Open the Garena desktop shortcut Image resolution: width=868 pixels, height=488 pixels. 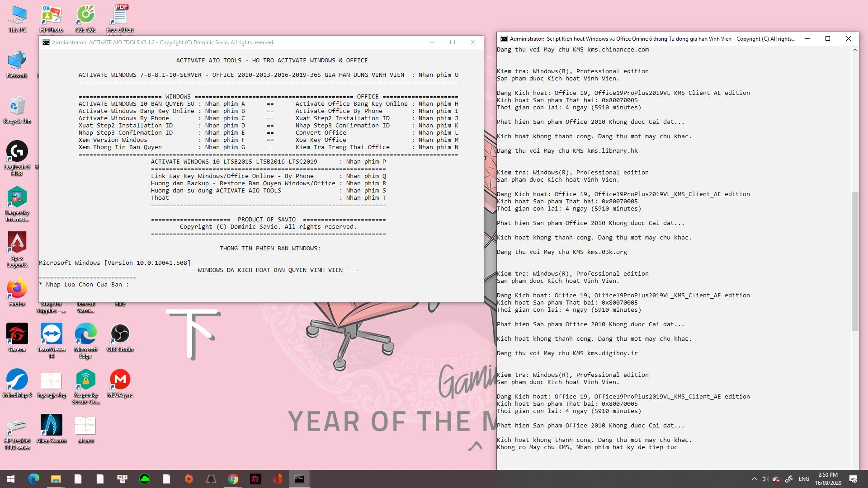[17, 334]
